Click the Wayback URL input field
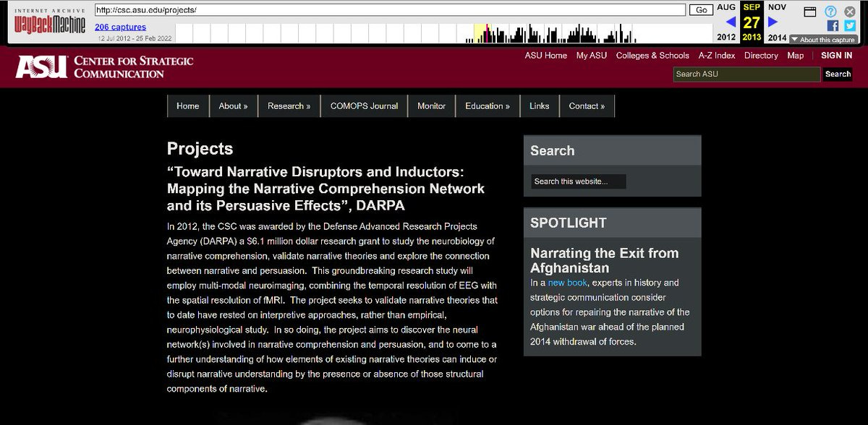Screen dimensions: 868x425 pyautogui.click(x=390, y=10)
